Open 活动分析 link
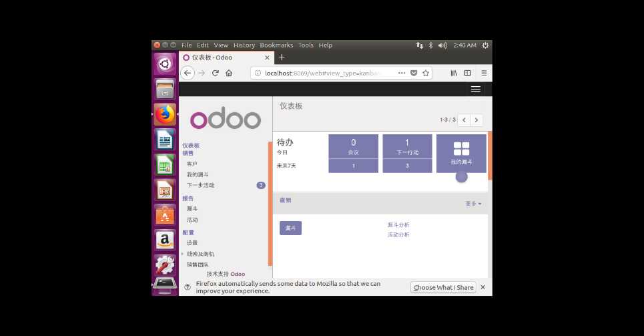 coord(398,235)
